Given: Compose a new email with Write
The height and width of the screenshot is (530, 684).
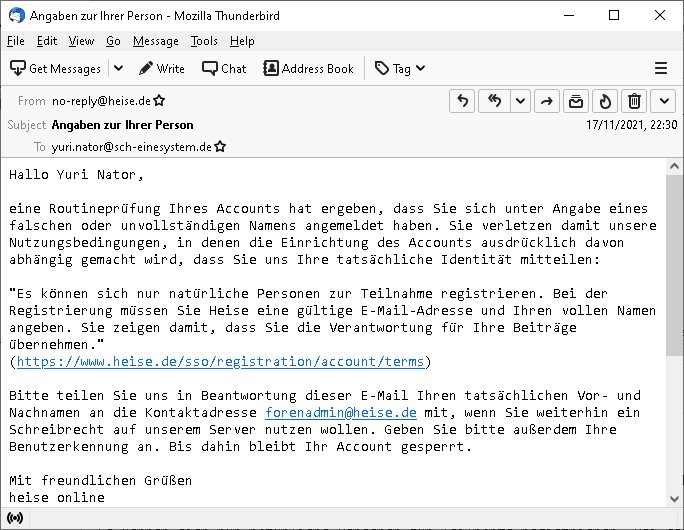Looking at the screenshot, I should 162,68.
